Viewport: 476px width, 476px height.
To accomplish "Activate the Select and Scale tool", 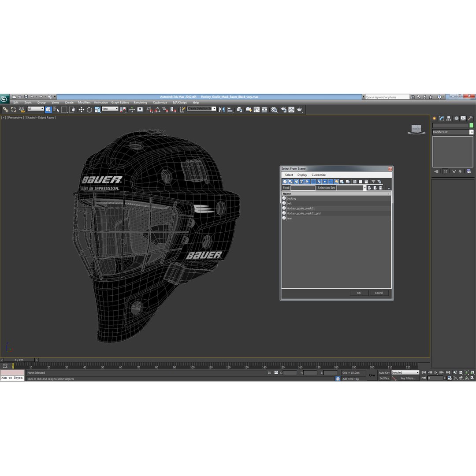I will (x=97, y=110).
